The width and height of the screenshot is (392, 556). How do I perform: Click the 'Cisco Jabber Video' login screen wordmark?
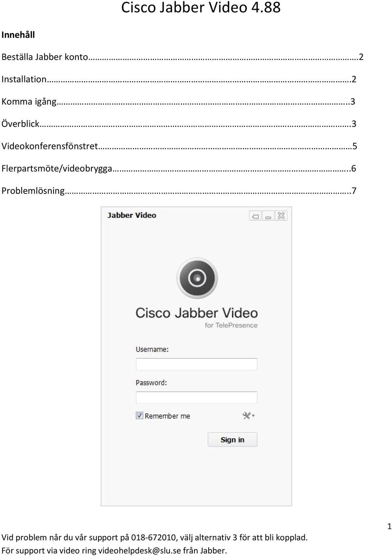196,313
